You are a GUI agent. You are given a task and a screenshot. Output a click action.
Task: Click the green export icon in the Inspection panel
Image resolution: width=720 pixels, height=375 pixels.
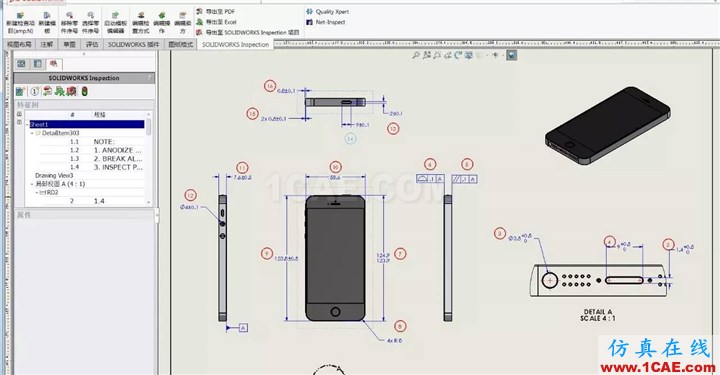59,91
